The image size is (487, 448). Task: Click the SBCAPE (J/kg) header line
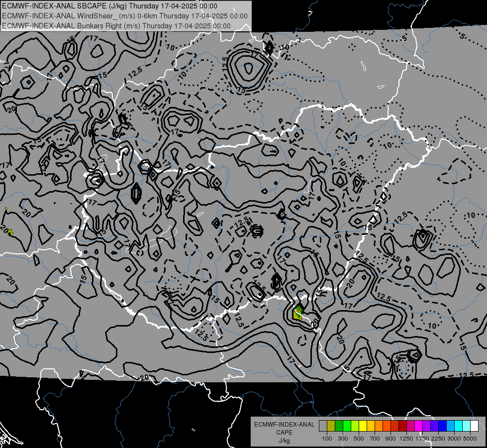click(x=109, y=6)
